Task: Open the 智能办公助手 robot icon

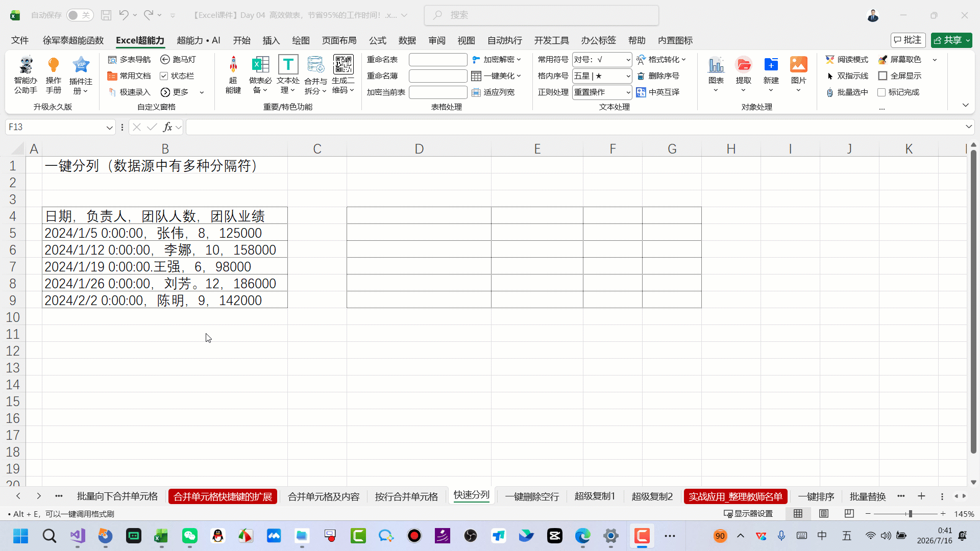Action: coord(26,75)
